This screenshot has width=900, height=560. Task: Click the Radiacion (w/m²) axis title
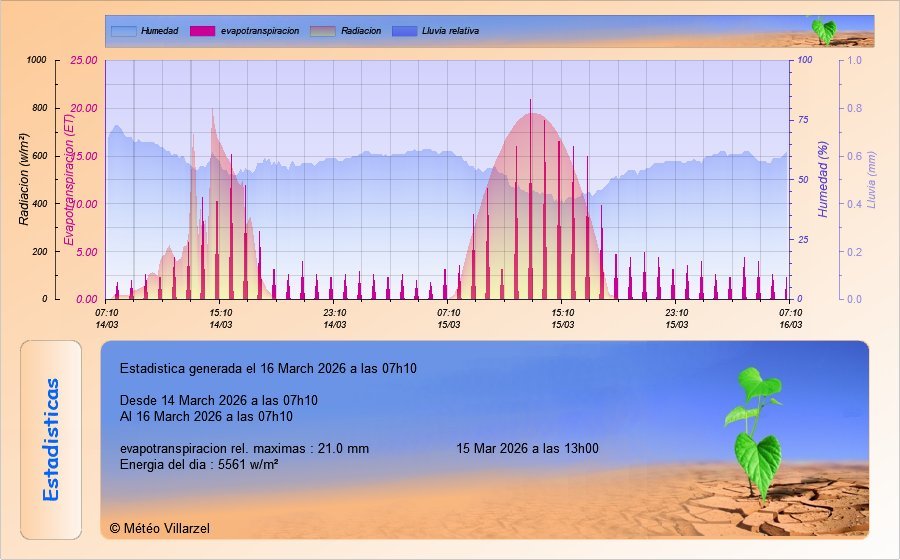pyautogui.click(x=24, y=179)
